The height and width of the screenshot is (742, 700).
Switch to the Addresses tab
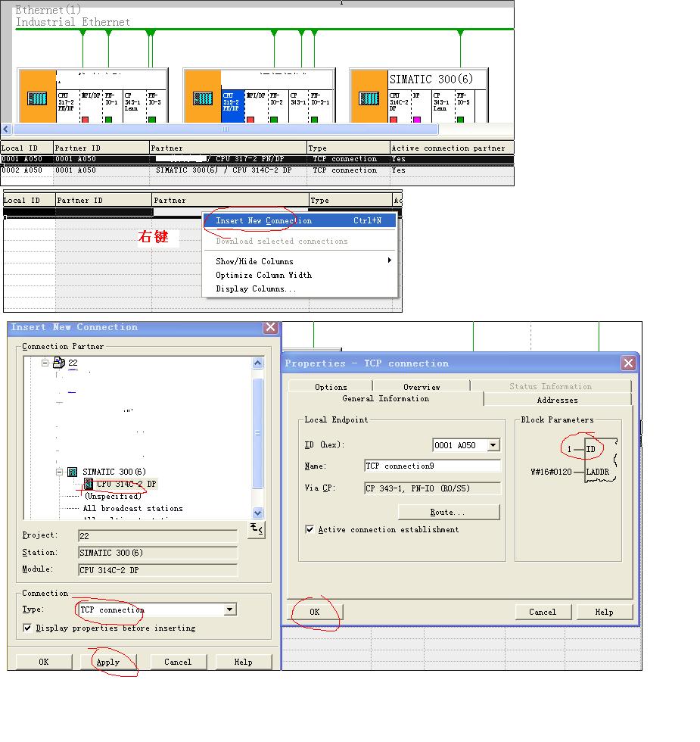[x=557, y=400]
